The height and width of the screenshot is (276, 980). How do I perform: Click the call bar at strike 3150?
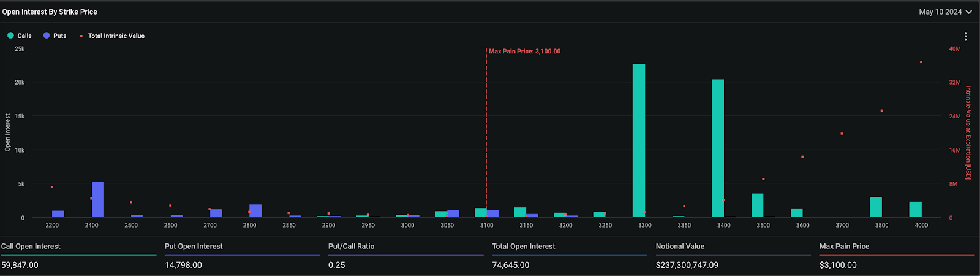pyautogui.click(x=520, y=212)
